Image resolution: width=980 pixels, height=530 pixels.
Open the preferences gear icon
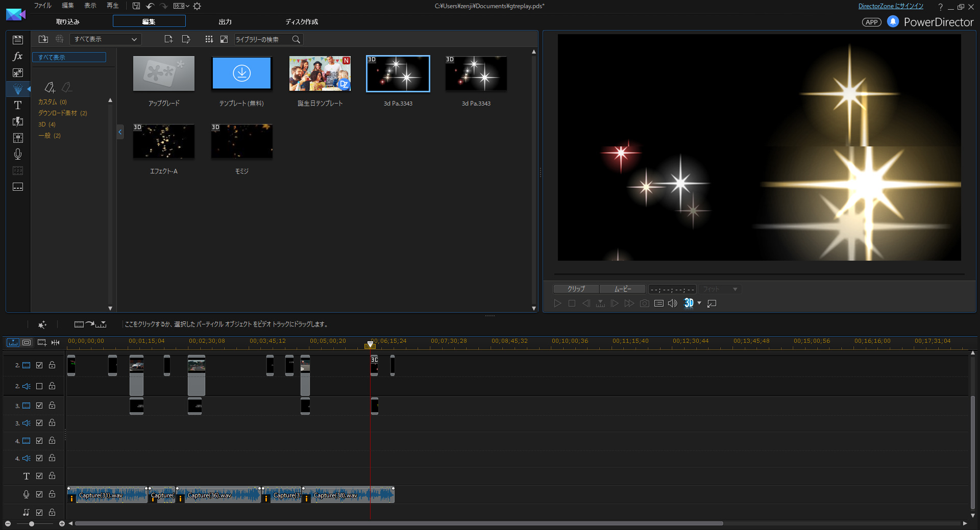(x=197, y=6)
